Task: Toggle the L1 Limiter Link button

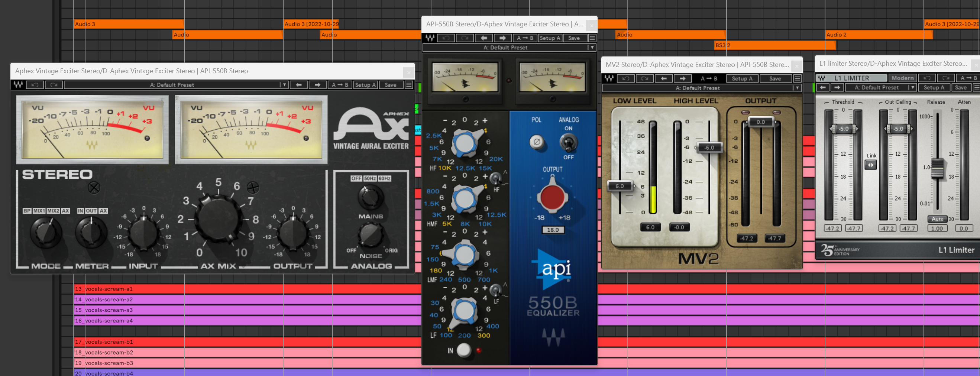Action: (871, 165)
